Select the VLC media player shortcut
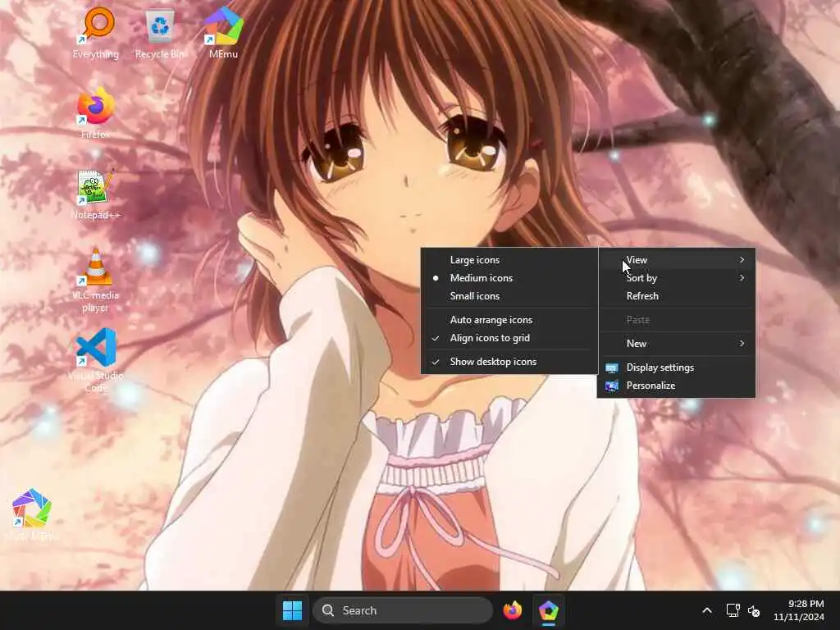 click(x=95, y=280)
